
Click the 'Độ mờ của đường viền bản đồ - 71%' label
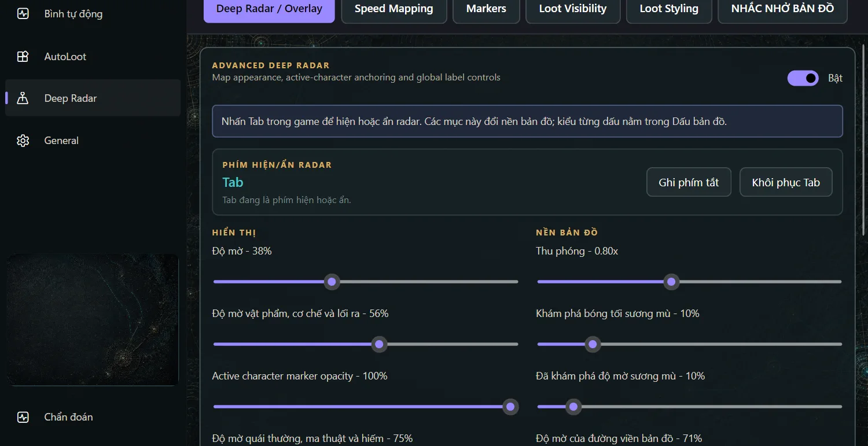[619, 438]
